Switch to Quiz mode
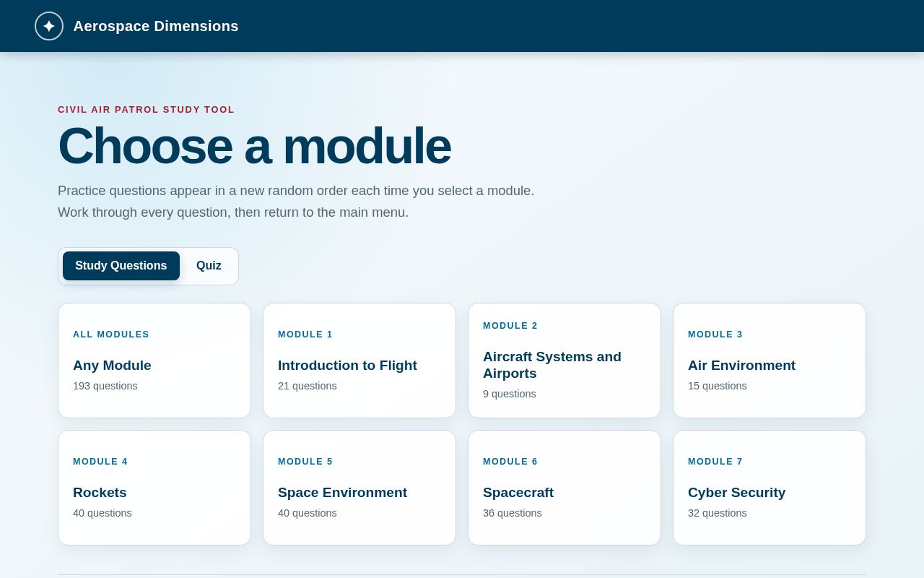This screenshot has height=578, width=924. (x=209, y=266)
